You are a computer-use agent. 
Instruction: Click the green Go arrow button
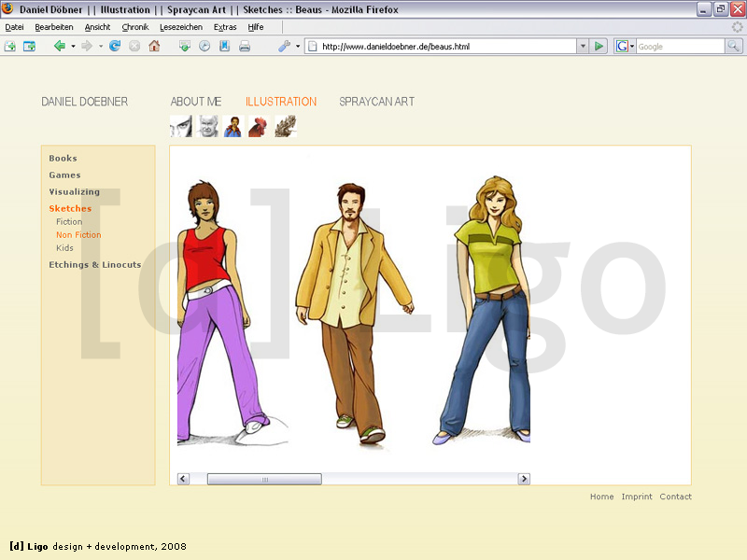pyautogui.click(x=599, y=46)
